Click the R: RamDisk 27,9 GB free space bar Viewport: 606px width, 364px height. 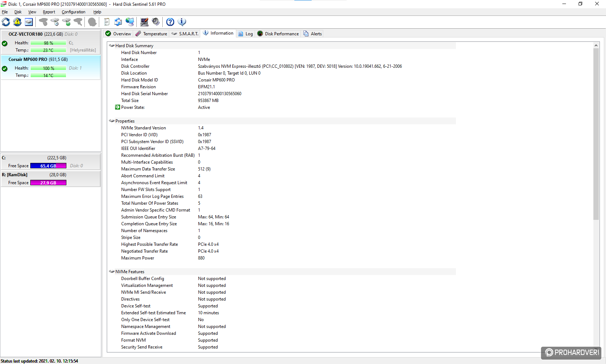pos(48,183)
